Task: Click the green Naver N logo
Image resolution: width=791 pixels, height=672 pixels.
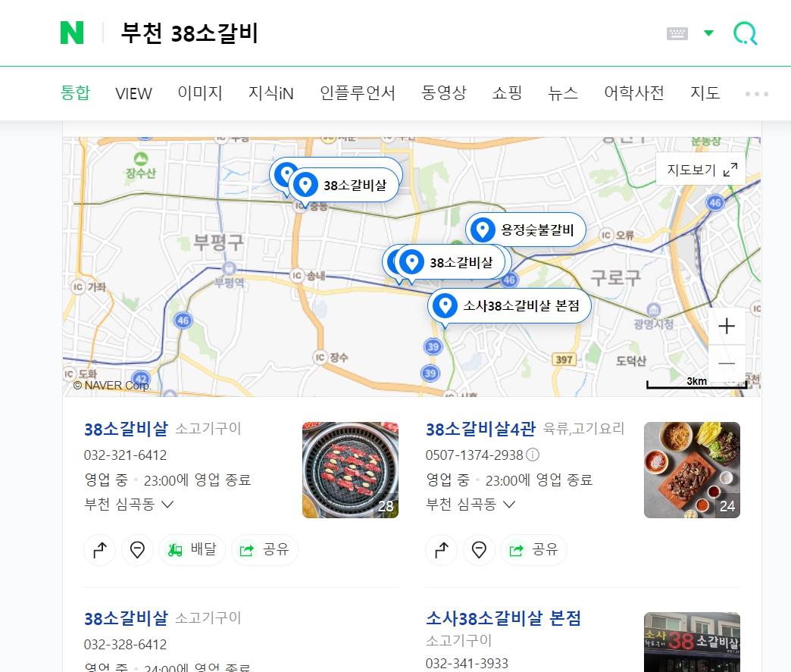Action: 72,33
